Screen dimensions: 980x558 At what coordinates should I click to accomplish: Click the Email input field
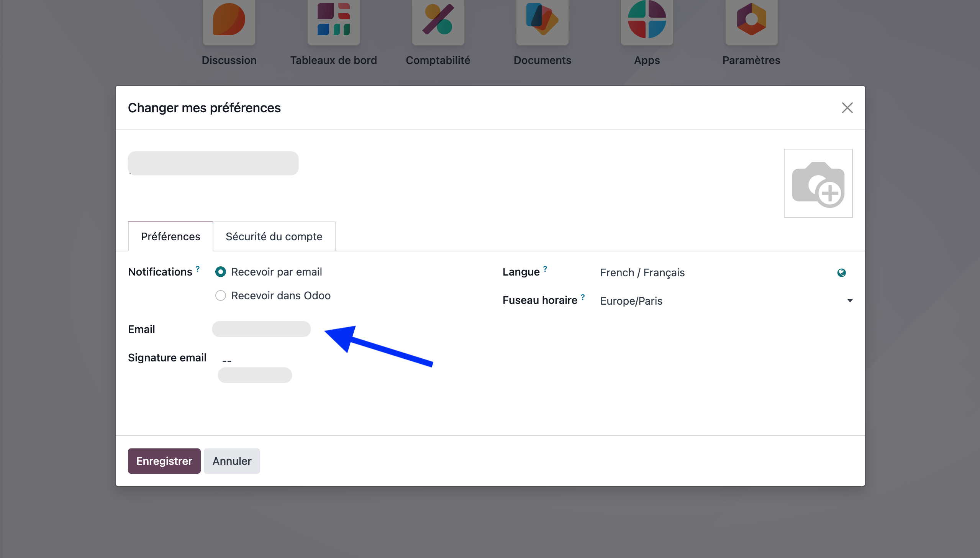point(262,329)
